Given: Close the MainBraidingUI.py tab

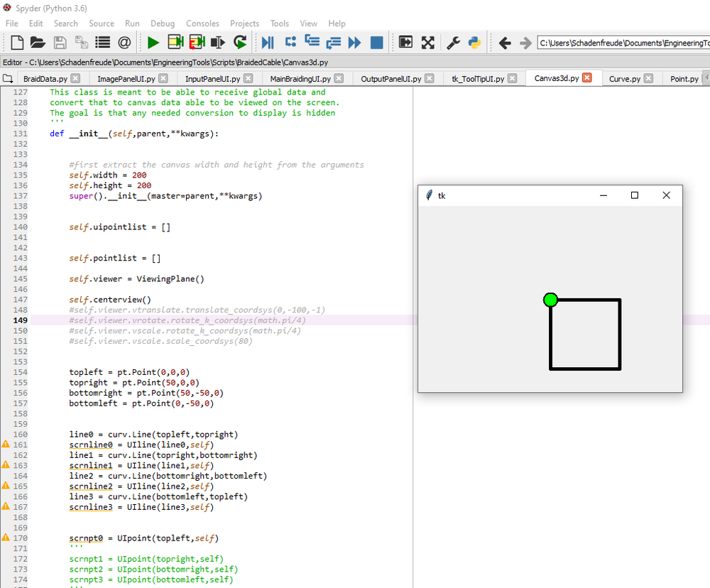Looking at the screenshot, I should [339, 78].
